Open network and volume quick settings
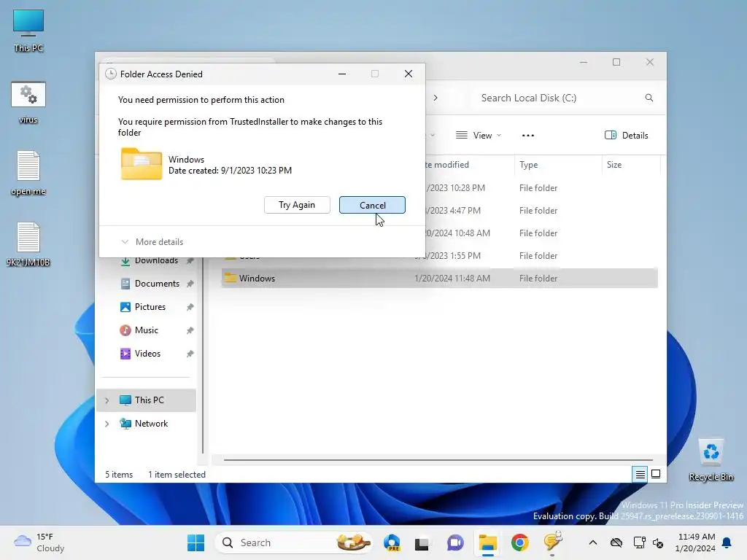 point(649,542)
